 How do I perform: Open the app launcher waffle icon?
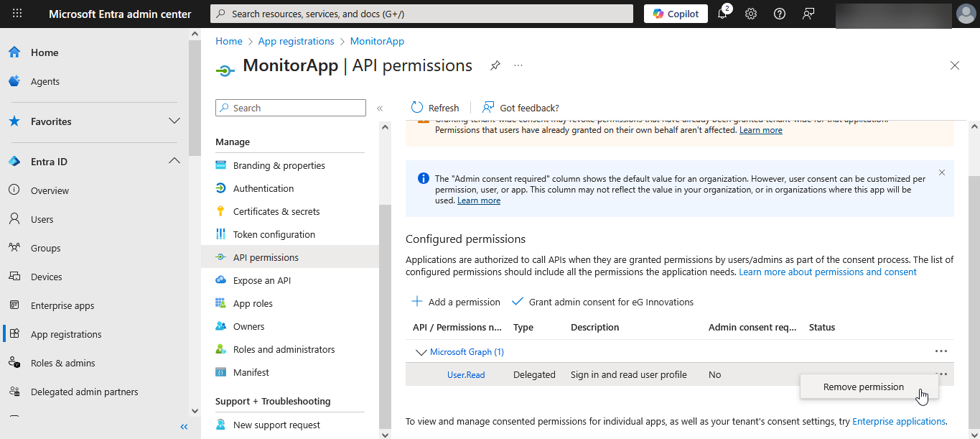click(x=17, y=14)
